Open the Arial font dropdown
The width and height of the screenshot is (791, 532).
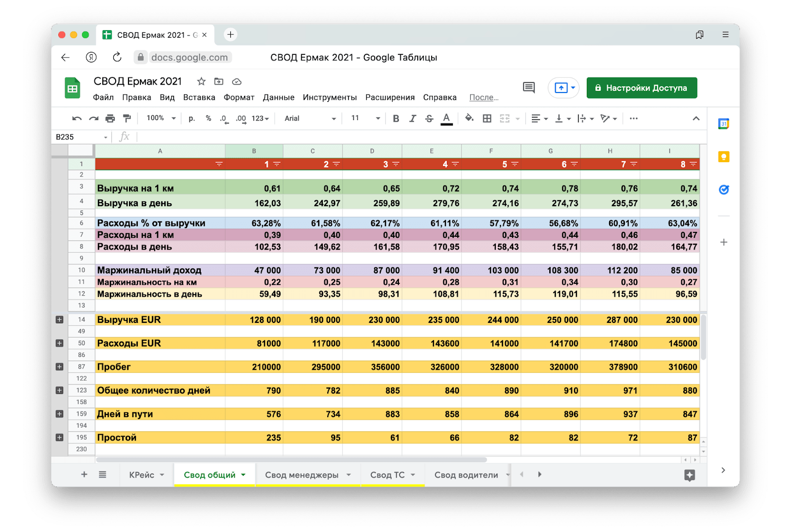[310, 119]
